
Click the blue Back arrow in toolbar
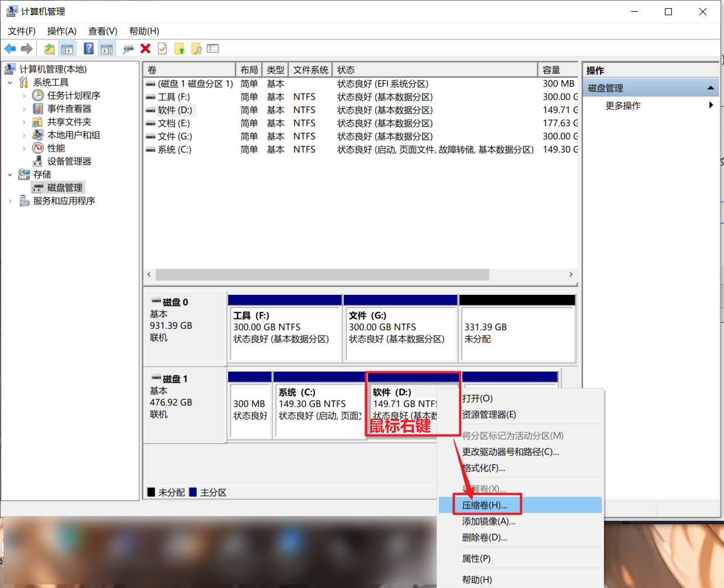(x=10, y=49)
